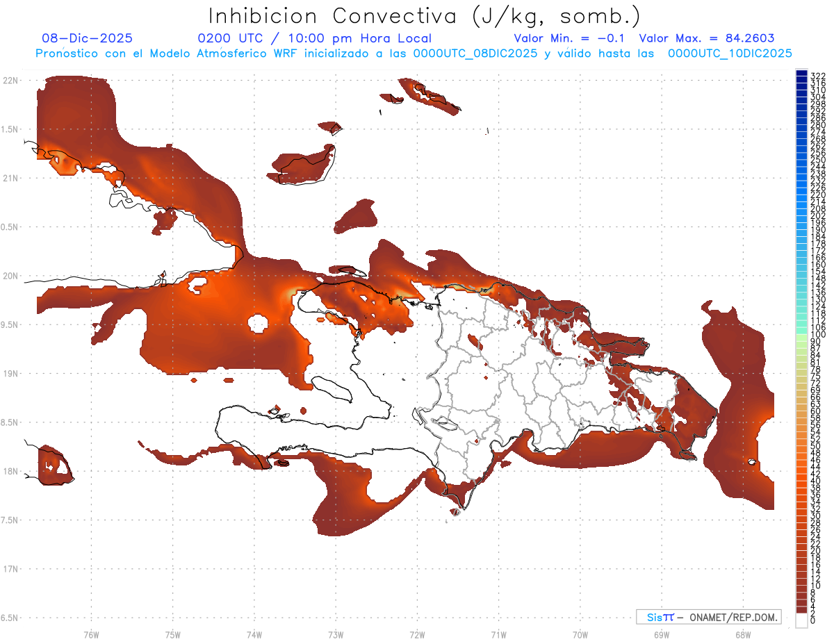
Task: Click the '18N' latitude label
Action: click(x=10, y=472)
